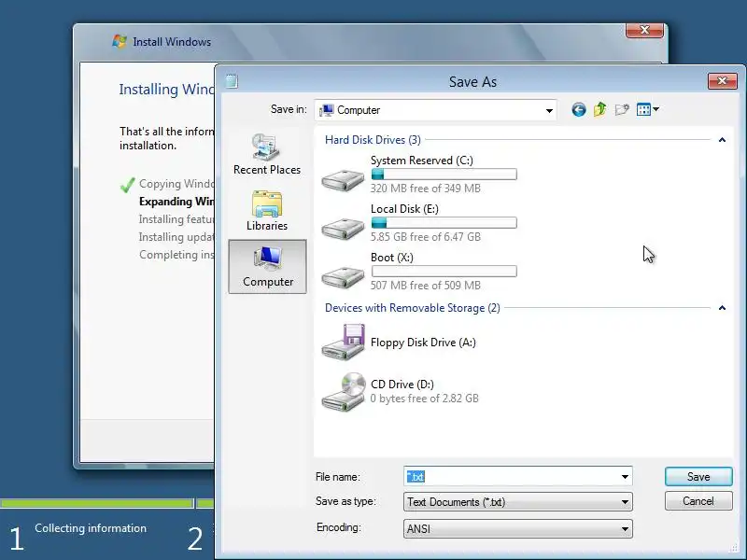
Task: Click '0 bytes free of 2.82 GB' text
Action: [425, 399]
